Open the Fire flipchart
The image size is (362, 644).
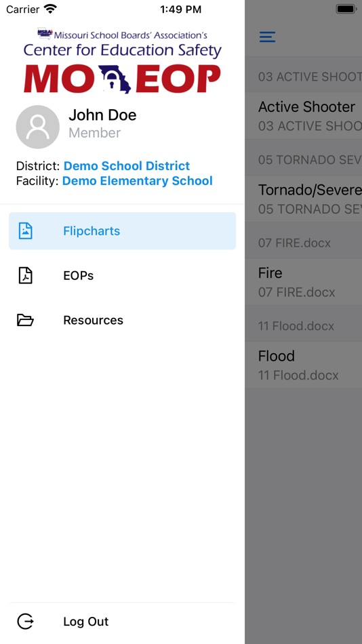click(x=303, y=282)
